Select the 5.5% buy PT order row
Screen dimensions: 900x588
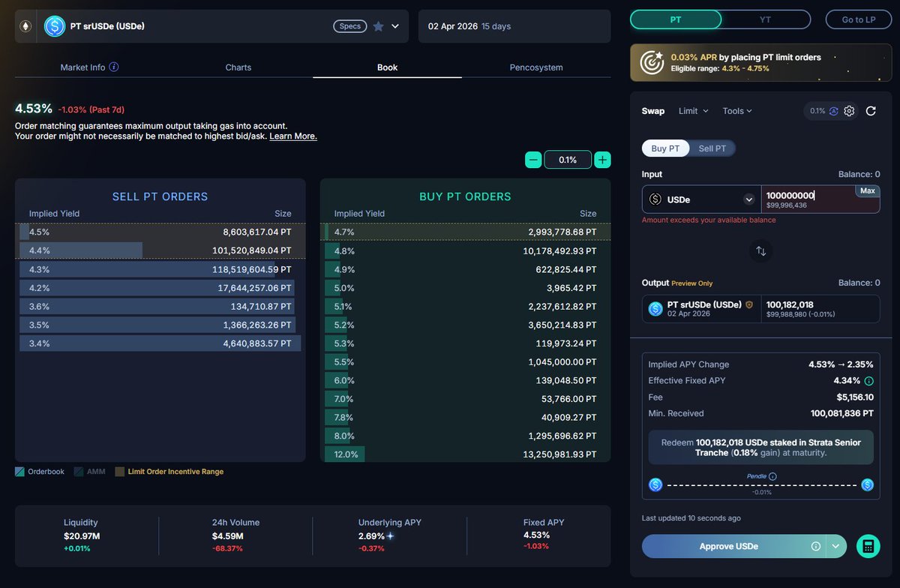pos(465,362)
